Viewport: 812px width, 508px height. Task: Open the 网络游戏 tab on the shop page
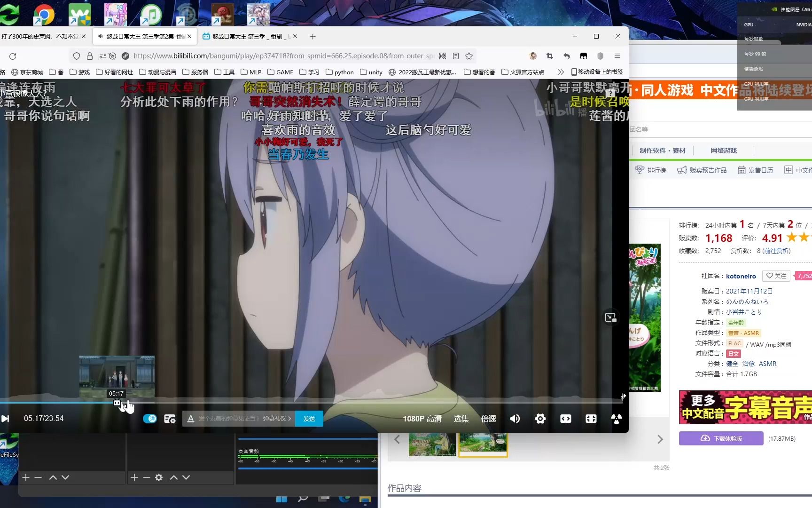click(724, 151)
